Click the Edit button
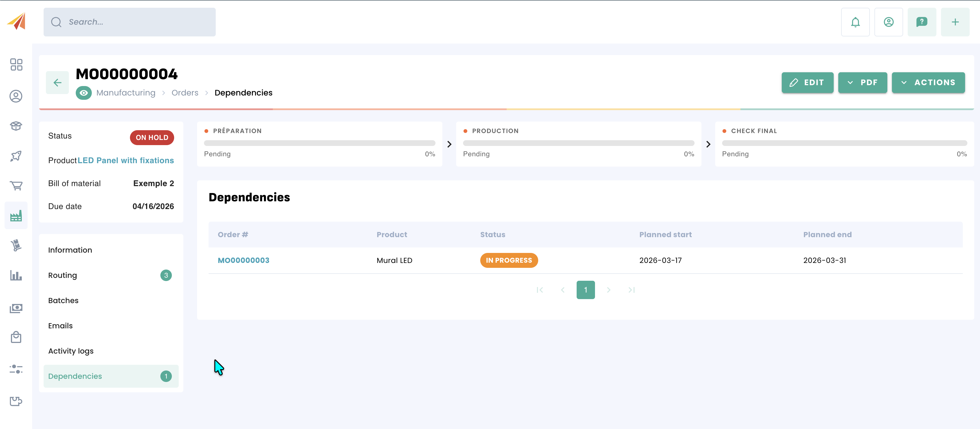 click(x=807, y=83)
